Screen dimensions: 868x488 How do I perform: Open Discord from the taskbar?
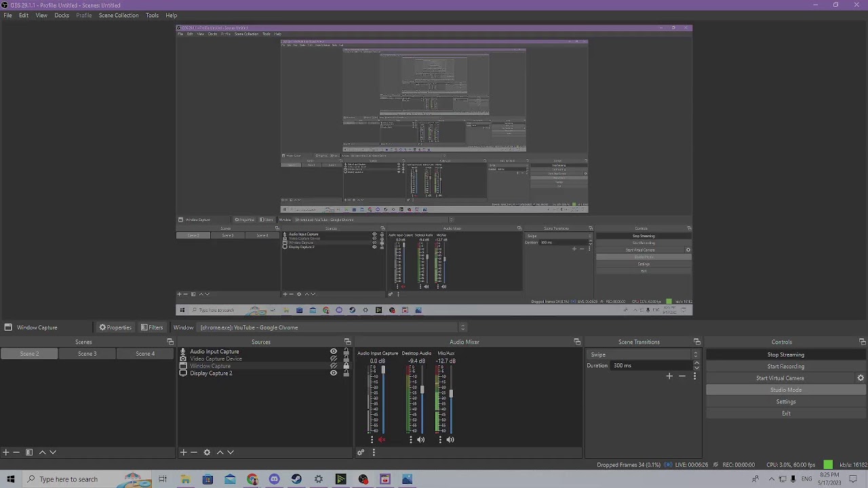[x=274, y=479]
